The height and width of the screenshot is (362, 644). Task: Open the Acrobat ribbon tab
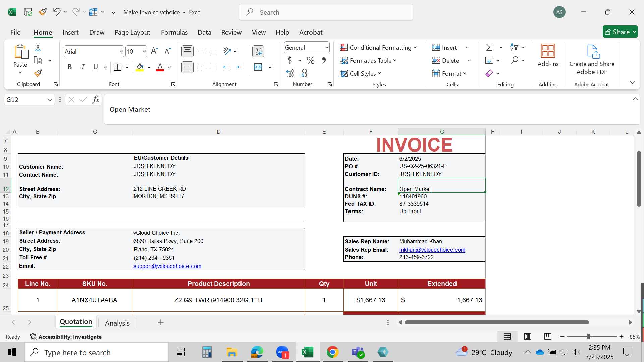pyautogui.click(x=311, y=32)
